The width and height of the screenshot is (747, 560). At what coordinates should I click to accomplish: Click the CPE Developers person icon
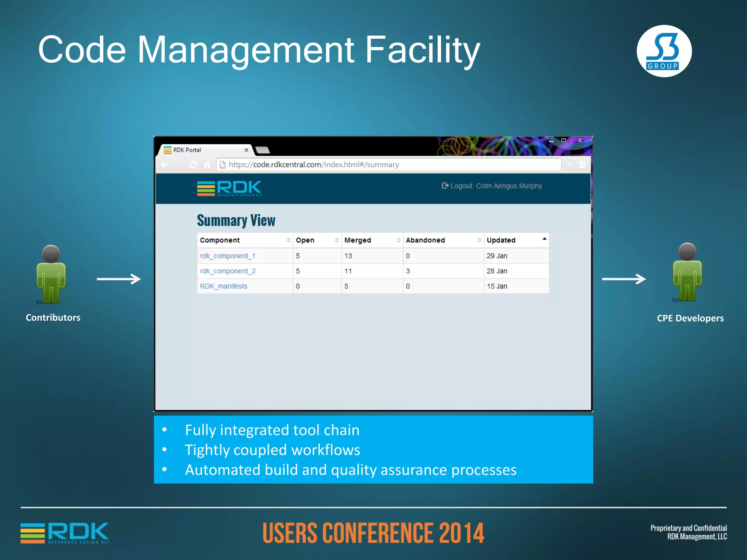pos(687,272)
